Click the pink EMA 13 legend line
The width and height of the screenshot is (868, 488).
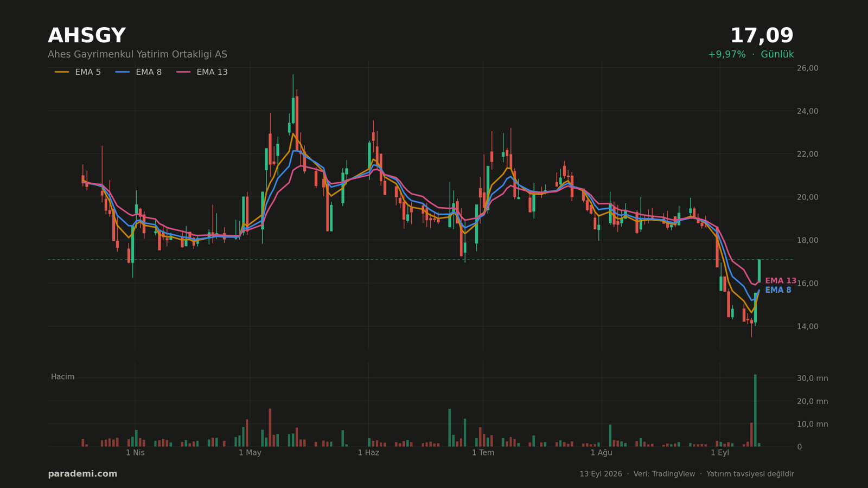click(x=183, y=72)
